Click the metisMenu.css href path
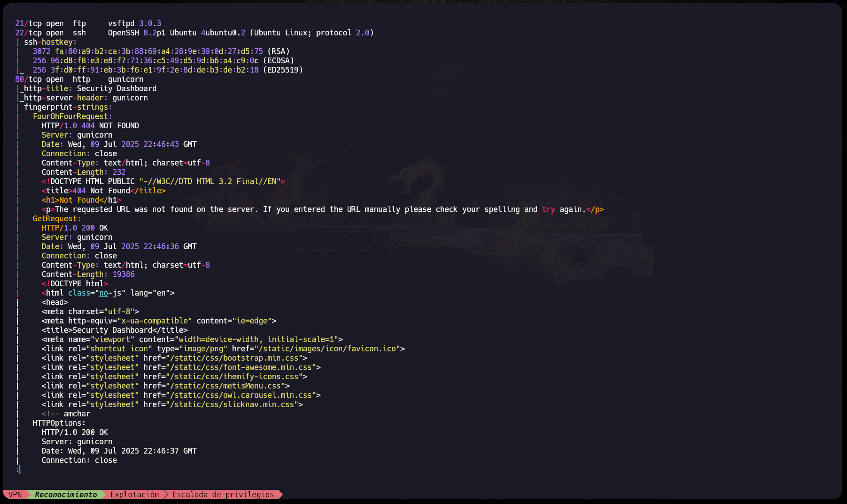The image size is (847, 504). point(227,386)
